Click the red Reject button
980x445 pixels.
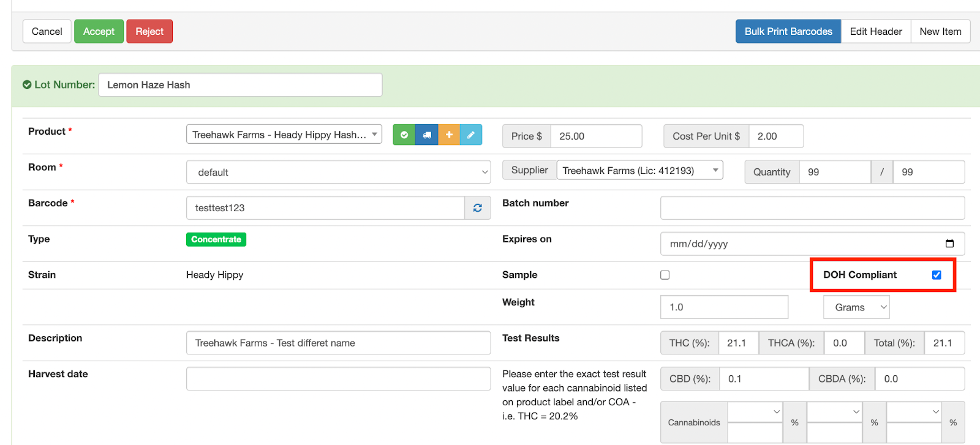tap(149, 31)
